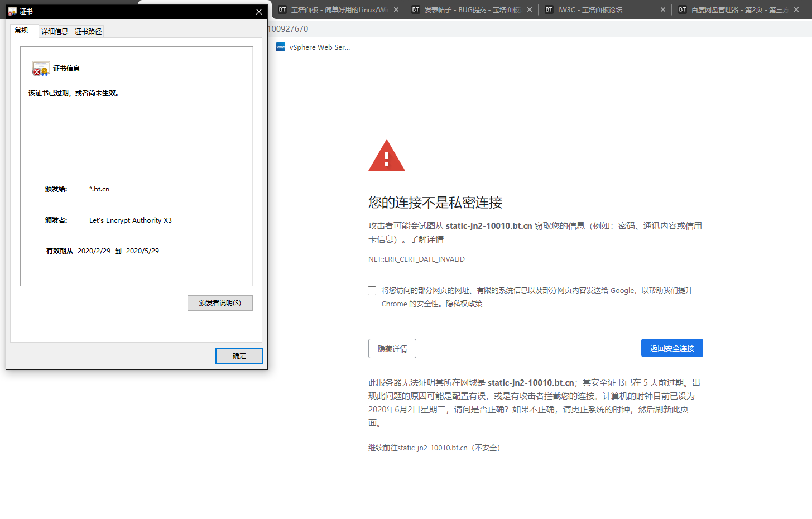
Task: Proceed via 继续前往static-jn2-10010.bt.cn link
Action: (436, 448)
